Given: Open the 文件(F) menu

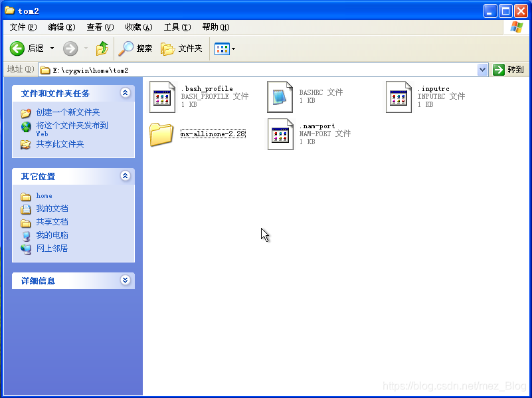Looking at the screenshot, I should click(23, 27).
